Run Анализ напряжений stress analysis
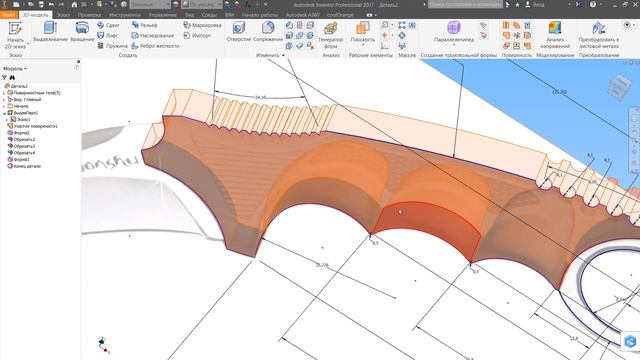Screen dimensions: 640x360 pos(555,36)
